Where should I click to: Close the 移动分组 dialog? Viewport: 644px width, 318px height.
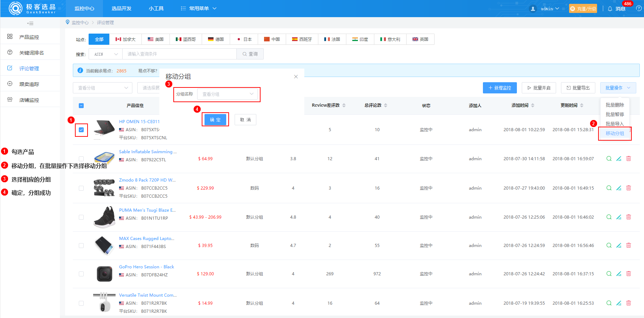[296, 77]
